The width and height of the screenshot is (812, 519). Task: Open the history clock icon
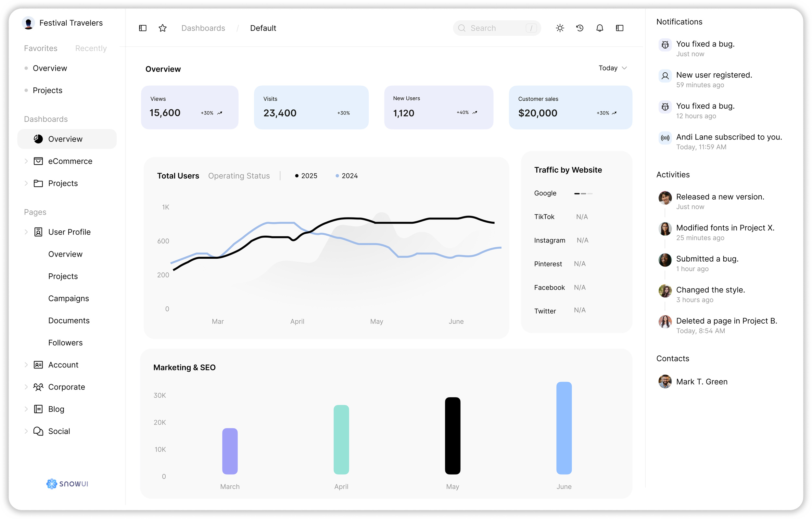tap(580, 28)
